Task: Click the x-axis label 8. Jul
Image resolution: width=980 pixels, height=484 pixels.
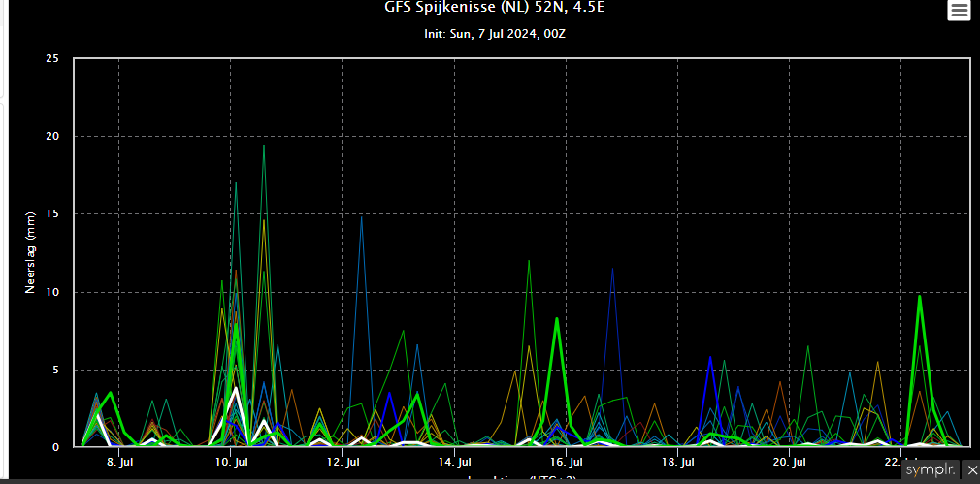Action: pyautogui.click(x=118, y=463)
